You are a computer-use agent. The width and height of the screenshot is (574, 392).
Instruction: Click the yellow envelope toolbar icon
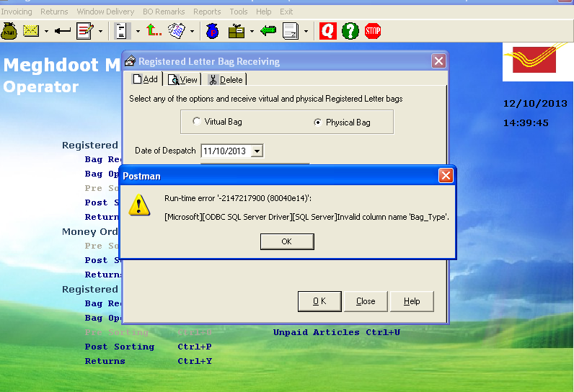(31, 31)
